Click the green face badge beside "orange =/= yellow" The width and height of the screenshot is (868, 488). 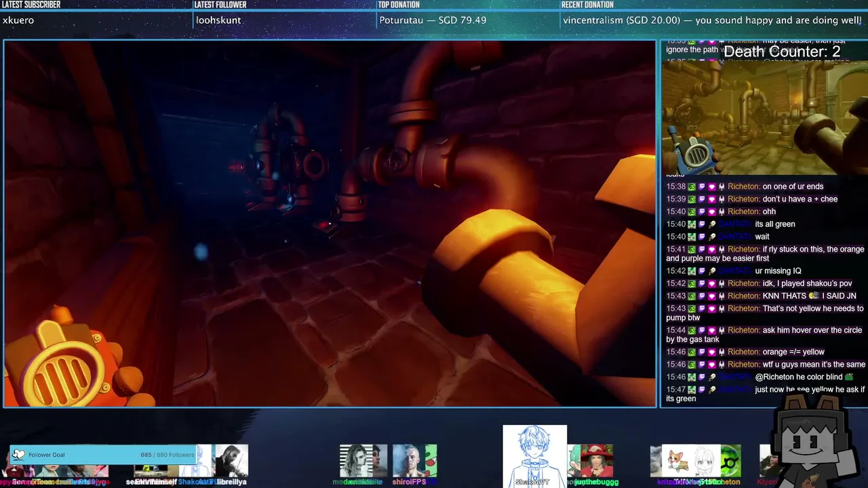pos(692,352)
